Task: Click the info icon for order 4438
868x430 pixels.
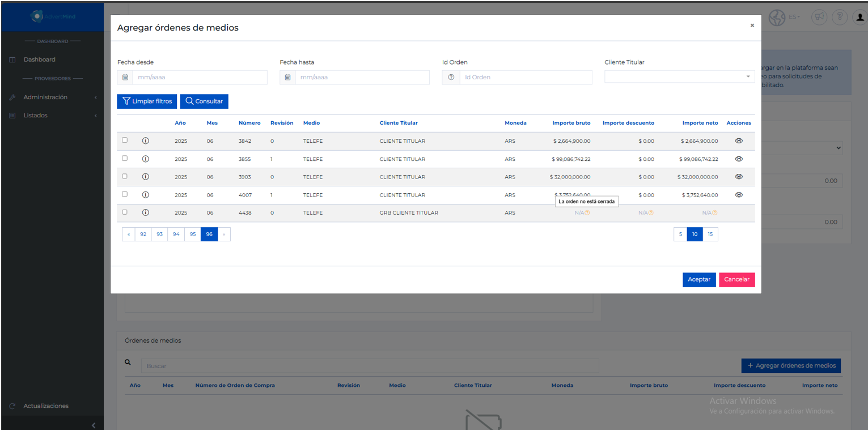Action: tap(145, 212)
